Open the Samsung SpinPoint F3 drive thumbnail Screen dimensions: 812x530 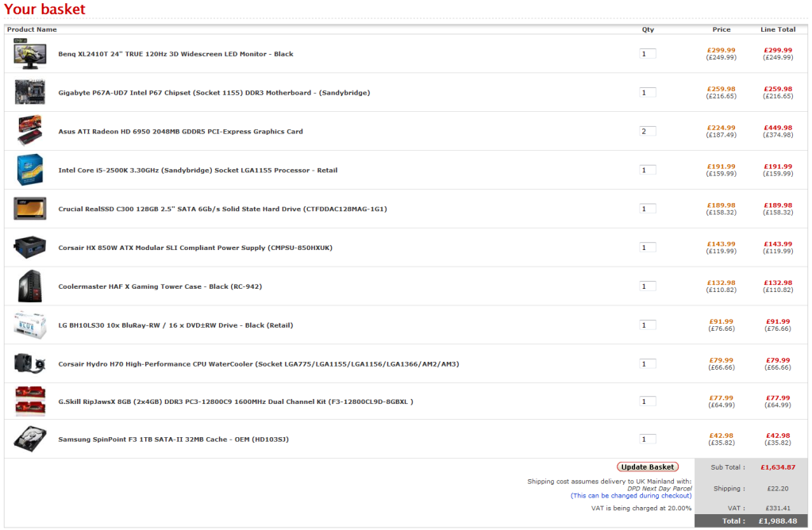click(x=30, y=439)
